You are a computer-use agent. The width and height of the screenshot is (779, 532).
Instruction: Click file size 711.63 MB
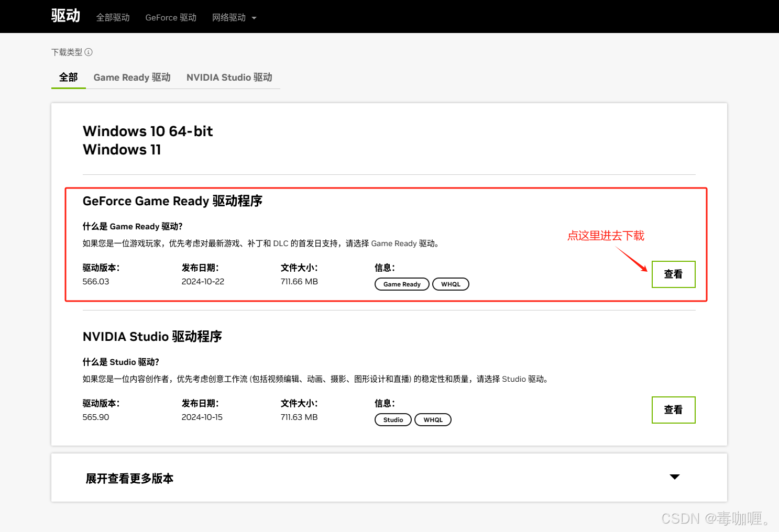(x=299, y=417)
